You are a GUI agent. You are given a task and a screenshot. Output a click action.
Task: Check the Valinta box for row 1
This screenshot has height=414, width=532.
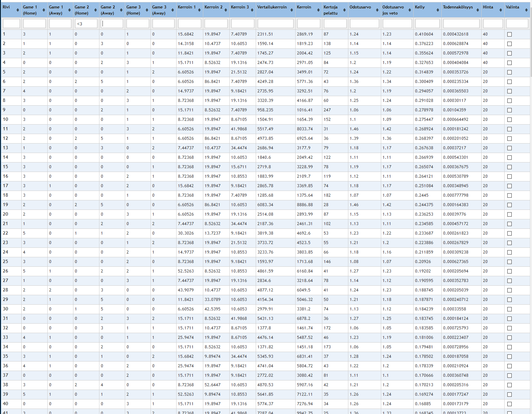coord(509,34)
